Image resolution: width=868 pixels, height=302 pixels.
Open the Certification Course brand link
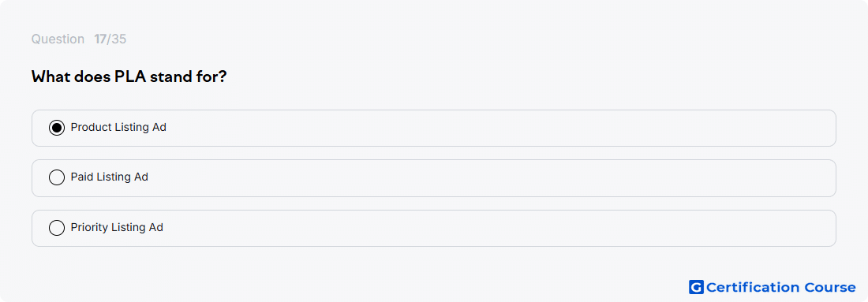tap(773, 287)
